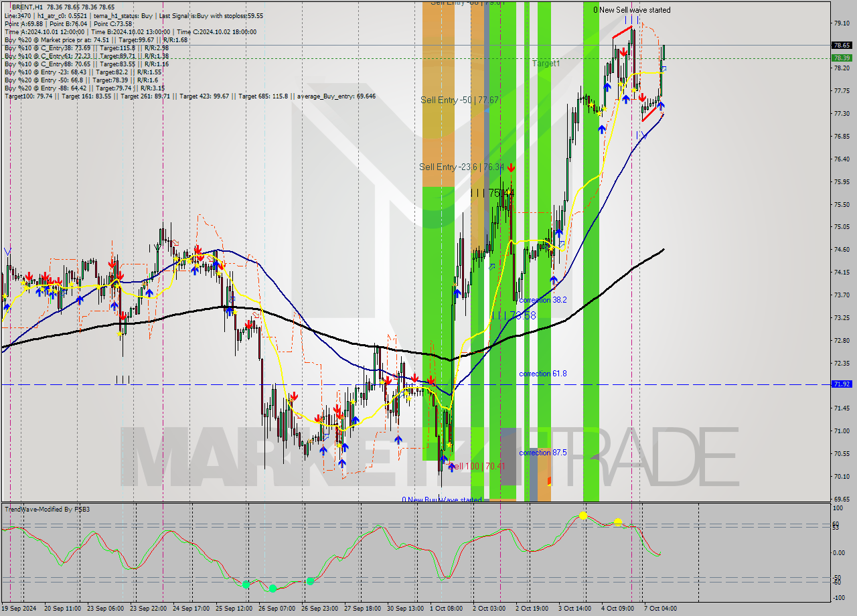The image size is (857, 616).
Task: Click the '26 Sep 07:00' time axis label
Action: point(277,608)
